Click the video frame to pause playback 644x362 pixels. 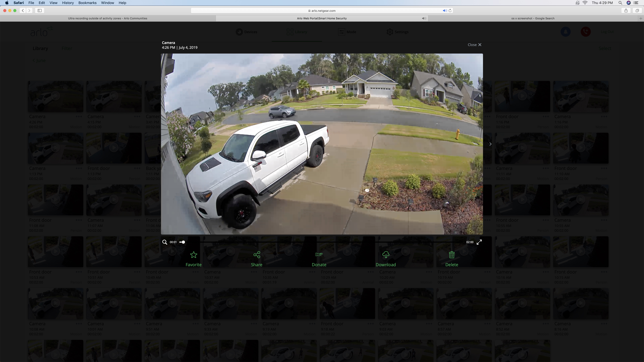[x=322, y=144]
